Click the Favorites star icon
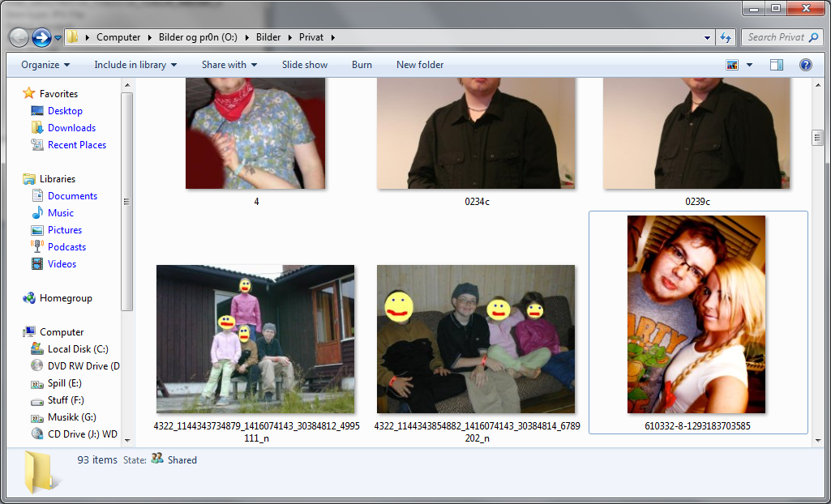 (x=28, y=93)
